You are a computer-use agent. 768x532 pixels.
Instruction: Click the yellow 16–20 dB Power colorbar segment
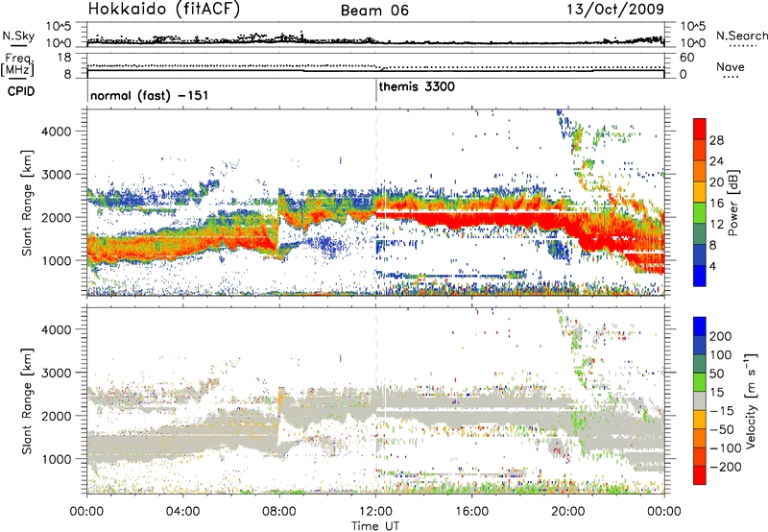coord(700,192)
